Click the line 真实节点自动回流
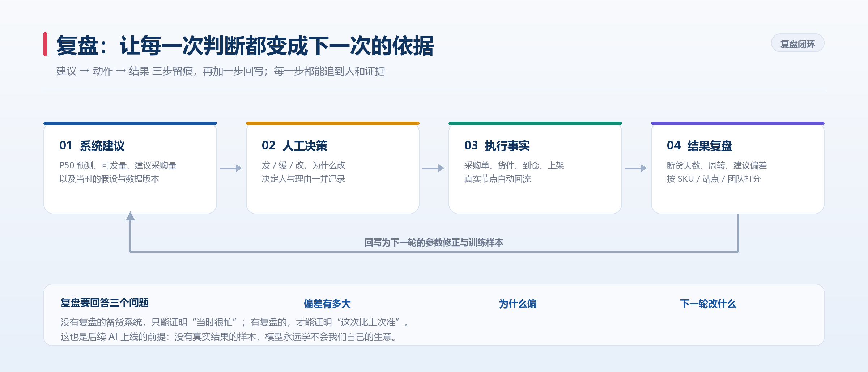 pyautogui.click(x=498, y=179)
